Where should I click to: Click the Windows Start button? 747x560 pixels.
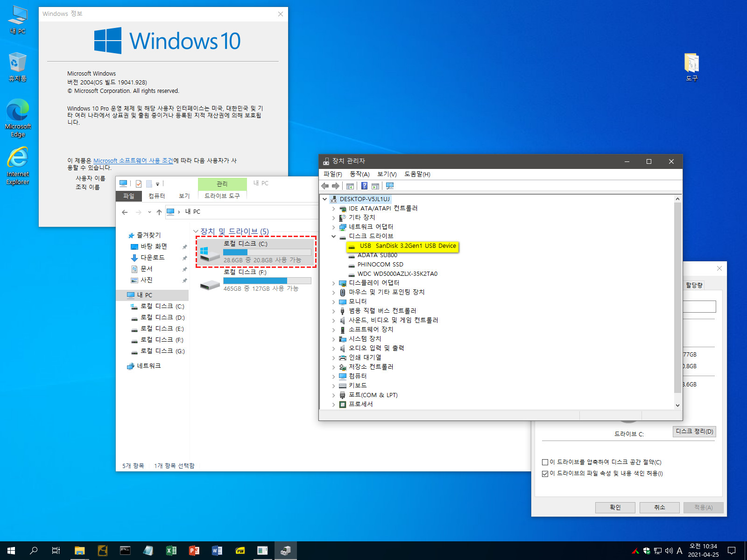[11, 551]
